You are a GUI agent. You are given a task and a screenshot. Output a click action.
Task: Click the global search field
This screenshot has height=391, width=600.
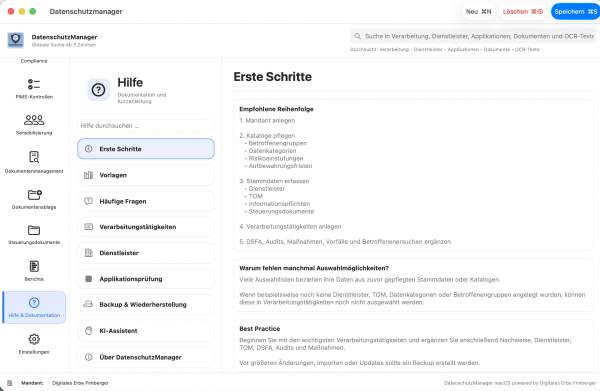coord(473,36)
